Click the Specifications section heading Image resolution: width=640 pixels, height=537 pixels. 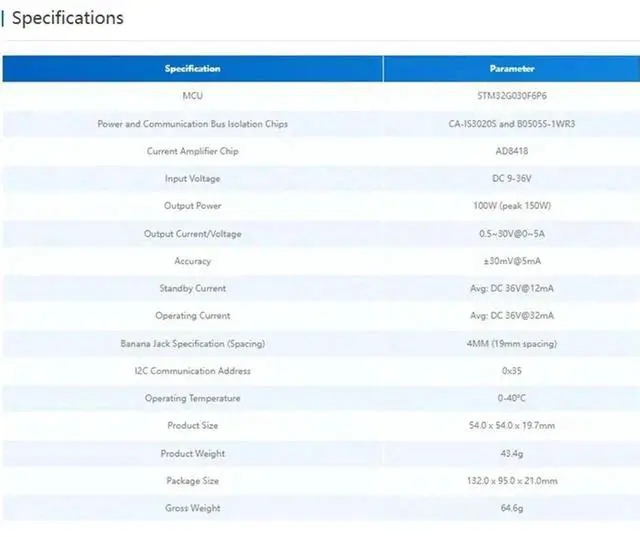coord(67,18)
